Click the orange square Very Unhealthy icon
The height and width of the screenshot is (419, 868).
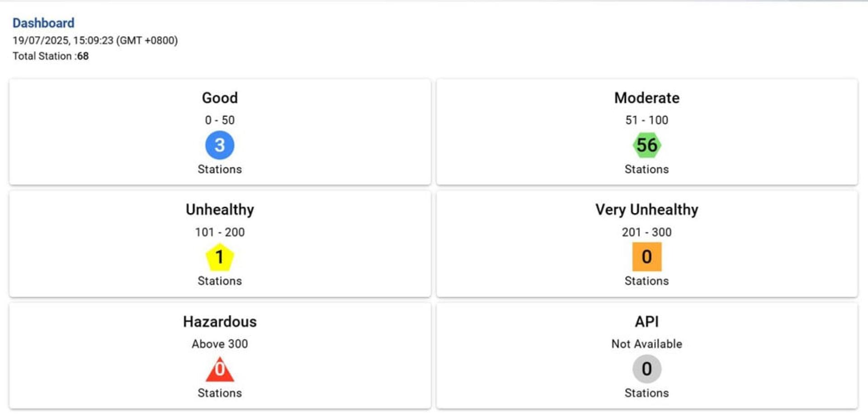(646, 257)
